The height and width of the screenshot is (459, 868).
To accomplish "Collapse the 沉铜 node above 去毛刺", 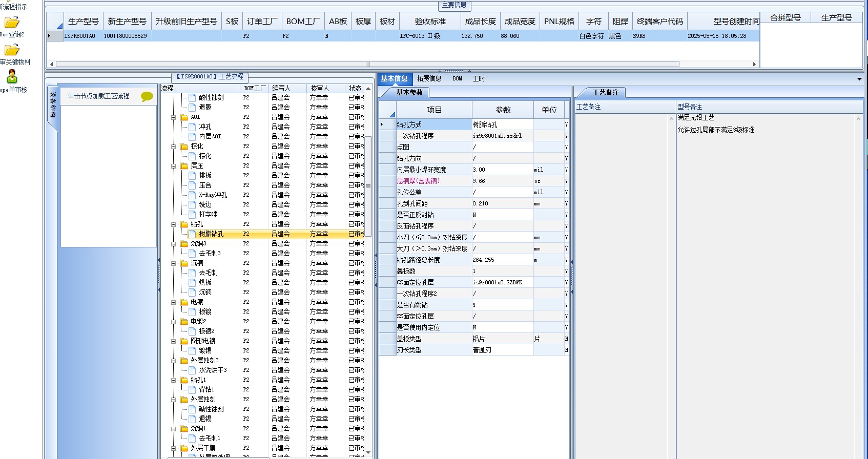I will click(x=174, y=263).
